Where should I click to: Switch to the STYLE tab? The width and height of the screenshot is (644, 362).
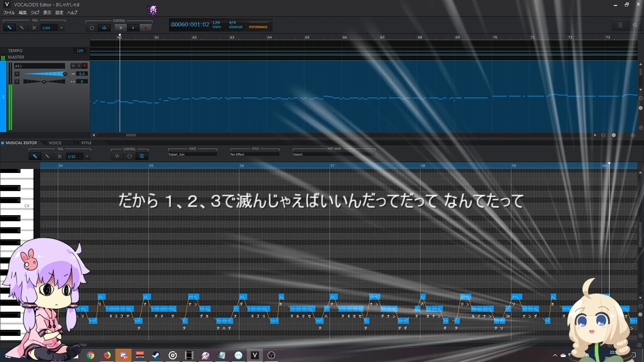(x=87, y=143)
